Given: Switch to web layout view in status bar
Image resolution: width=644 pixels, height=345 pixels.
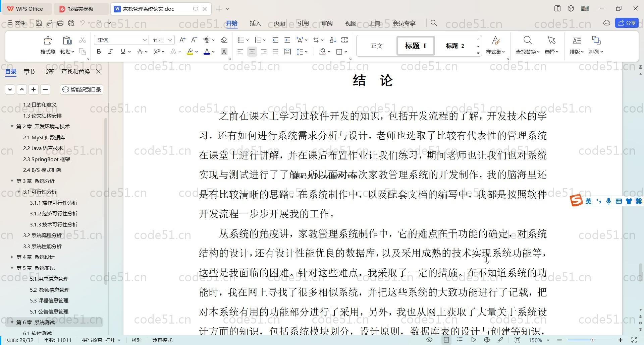Looking at the screenshot, I should coord(487,340).
